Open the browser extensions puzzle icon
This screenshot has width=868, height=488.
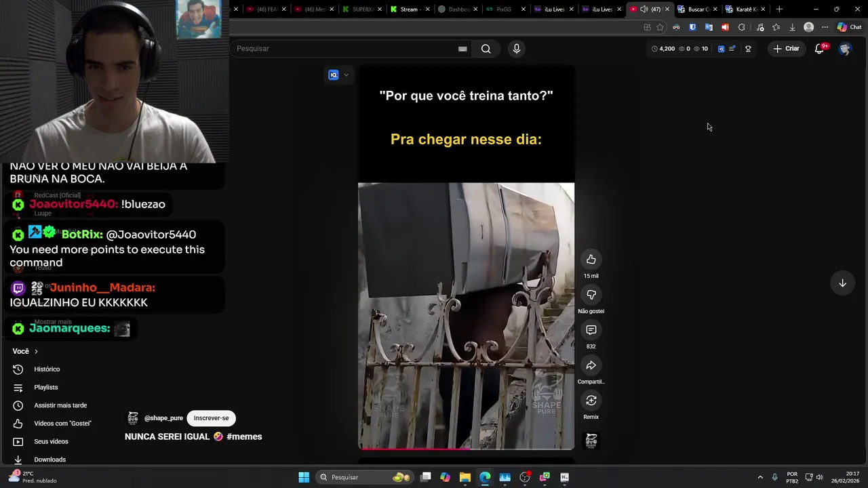[741, 27]
